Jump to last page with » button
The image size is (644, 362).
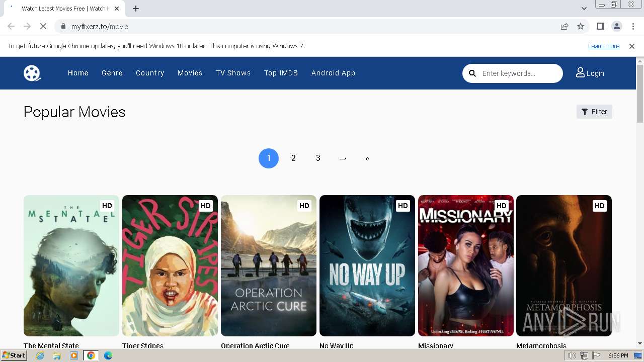coord(367,158)
